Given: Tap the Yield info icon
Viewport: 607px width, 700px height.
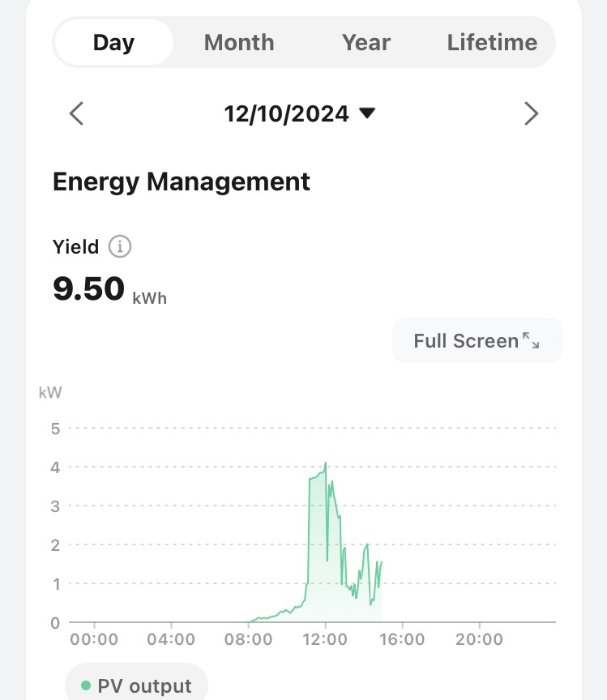Looking at the screenshot, I should pyautogui.click(x=120, y=246).
